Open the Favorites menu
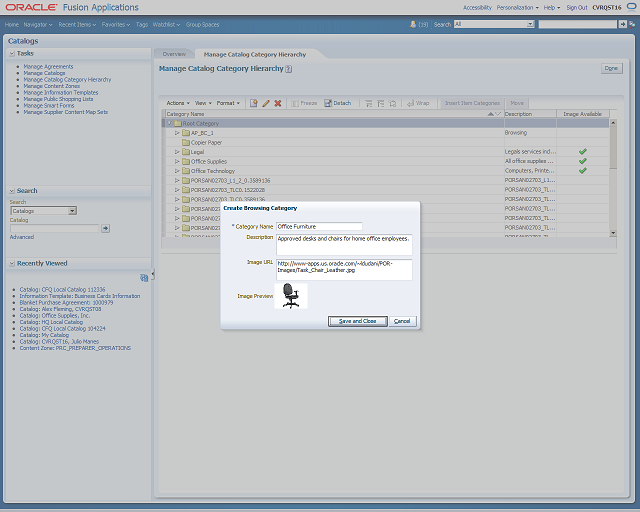Screen dimensions: 640x512 pos(116,24)
